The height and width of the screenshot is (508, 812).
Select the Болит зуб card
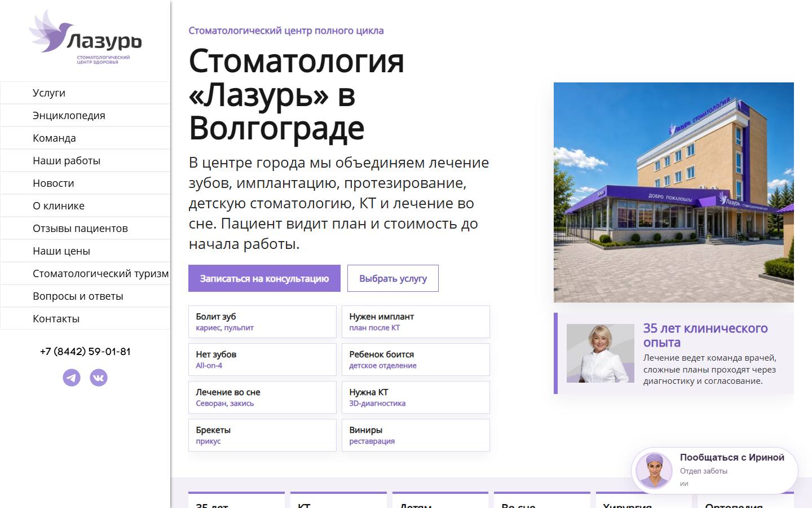[x=262, y=322]
